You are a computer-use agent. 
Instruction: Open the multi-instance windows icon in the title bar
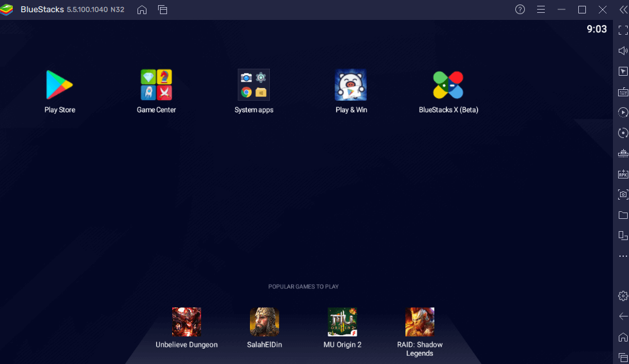point(163,10)
